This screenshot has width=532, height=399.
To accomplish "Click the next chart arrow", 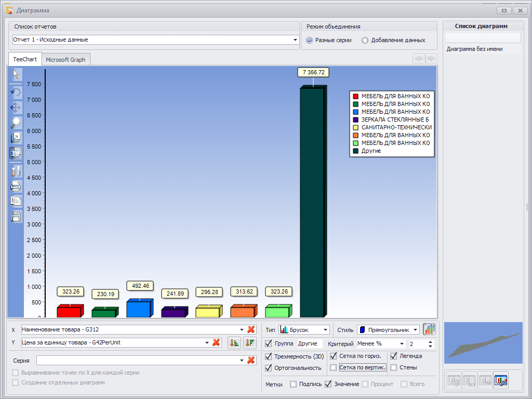I will (431, 58).
